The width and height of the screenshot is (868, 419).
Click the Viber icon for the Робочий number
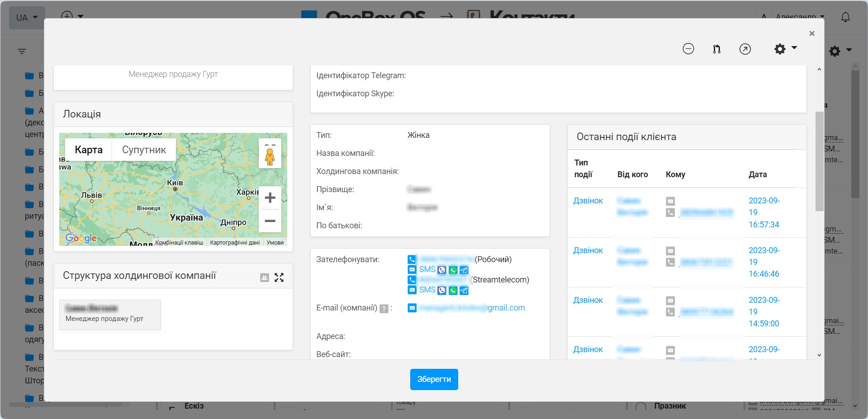click(x=442, y=270)
